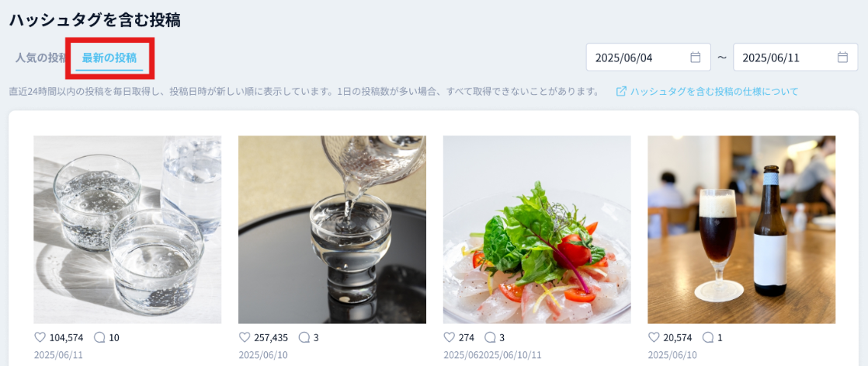The width and height of the screenshot is (868, 366).
Task: Open the sake pouring photo thumbnail
Action: tap(332, 230)
